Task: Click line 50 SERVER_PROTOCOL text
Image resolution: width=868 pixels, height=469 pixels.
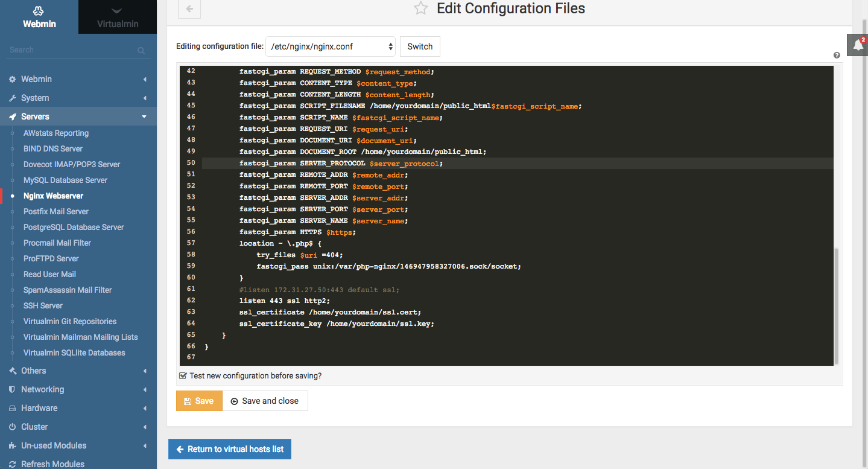Action: (x=341, y=164)
